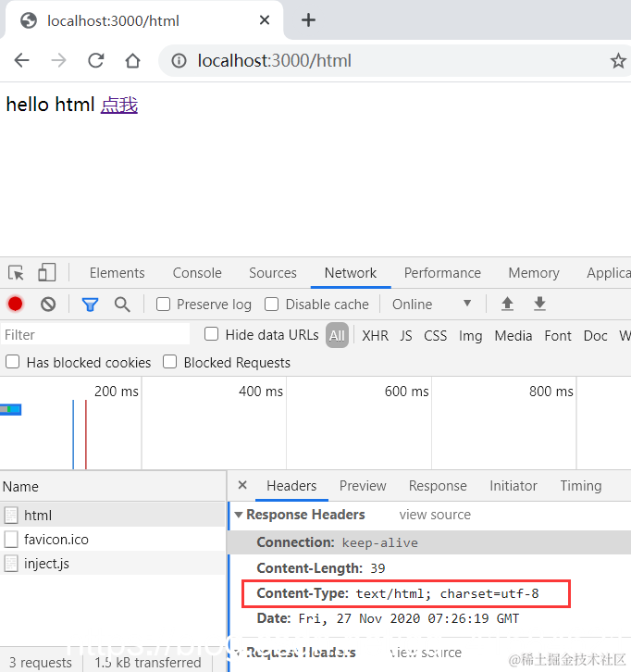Viewport: 631px width, 672px height.
Task: Close the request details pane
Action: (x=242, y=485)
